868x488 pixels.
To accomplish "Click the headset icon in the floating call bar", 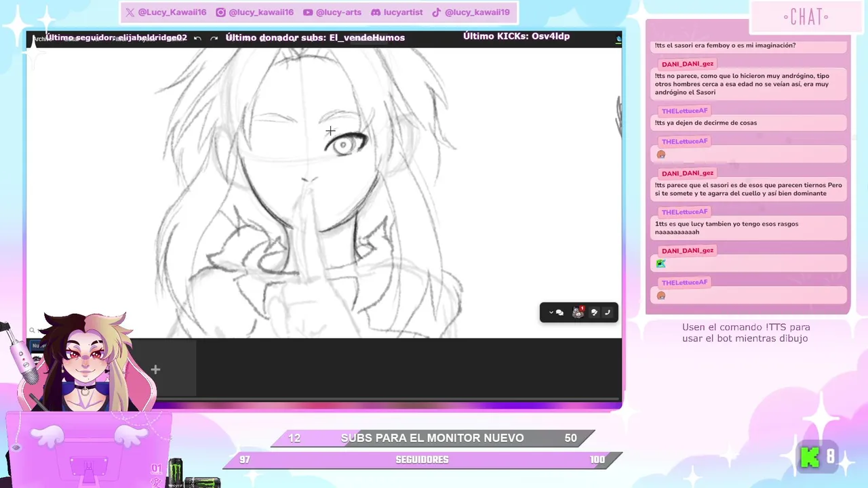I will coord(594,312).
